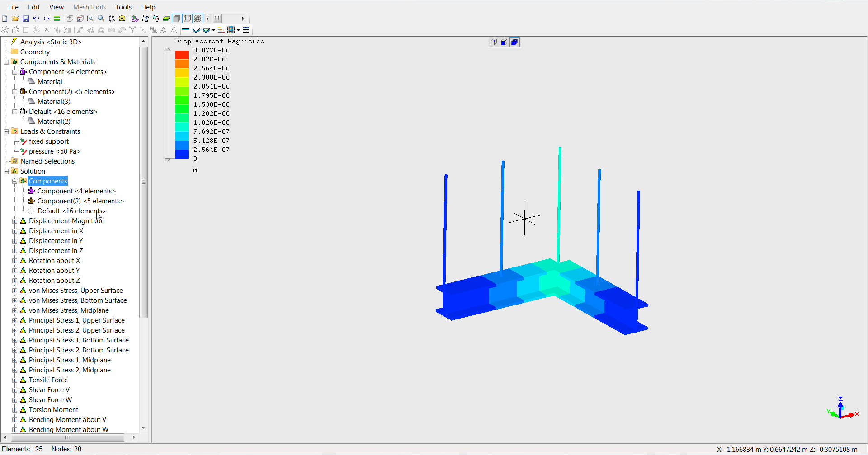
Task: Save the model with the floppy disk icon
Action: [x=26, y=19]
